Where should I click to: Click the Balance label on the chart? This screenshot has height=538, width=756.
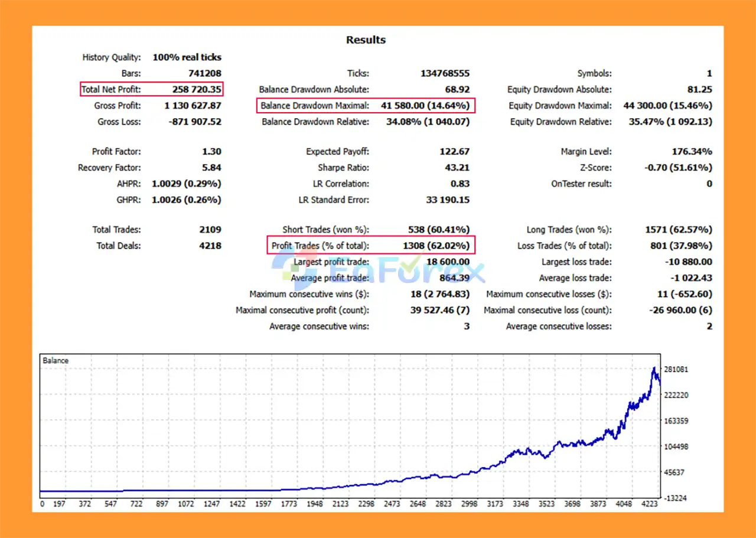coord(56,360)
